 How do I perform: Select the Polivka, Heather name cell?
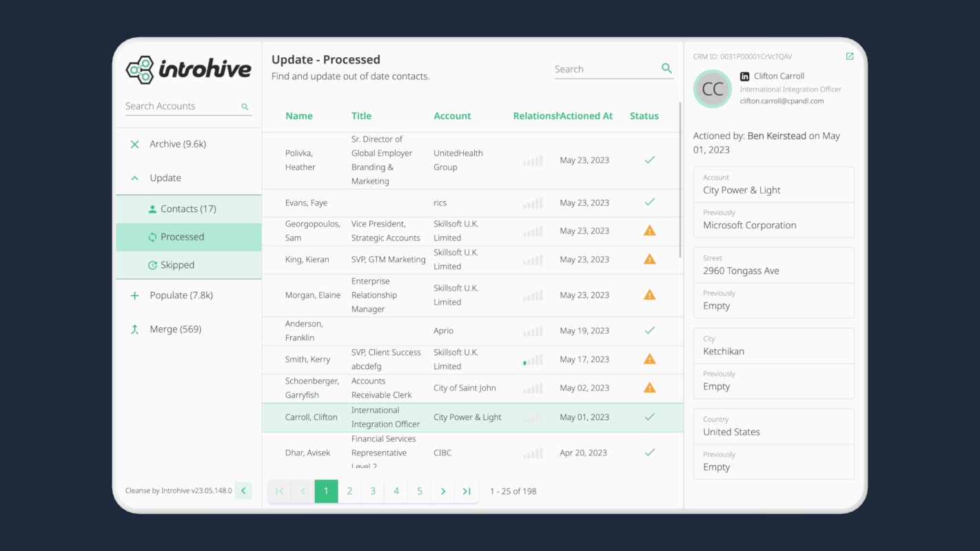(x=300, y=160)
